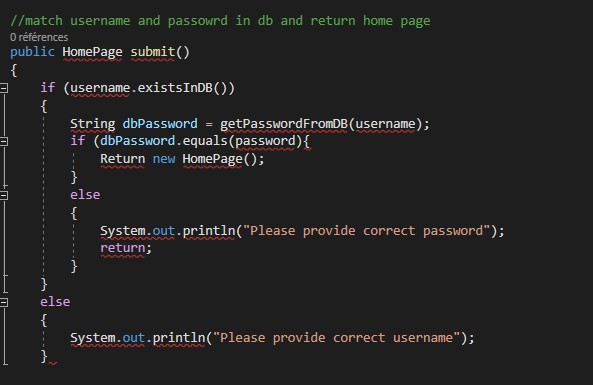
Task: Click the lowercase return; statement
Action: coord(126,248)
